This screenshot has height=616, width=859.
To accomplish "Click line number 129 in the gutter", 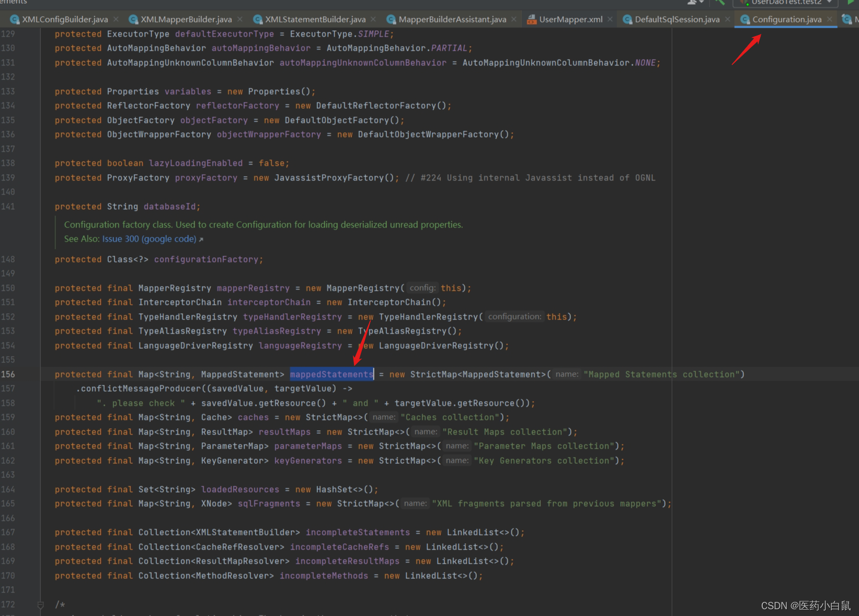I will tap(8, 34).
